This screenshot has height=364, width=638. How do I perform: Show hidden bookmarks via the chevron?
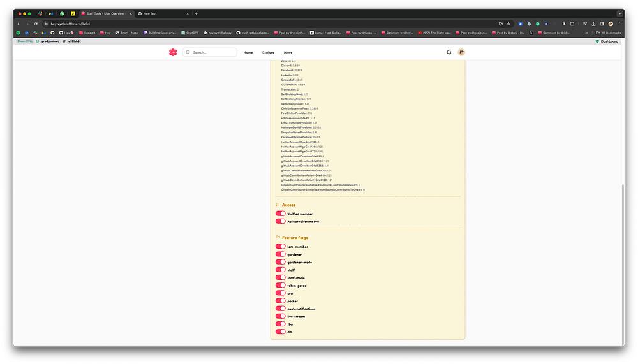click(586, 33)
